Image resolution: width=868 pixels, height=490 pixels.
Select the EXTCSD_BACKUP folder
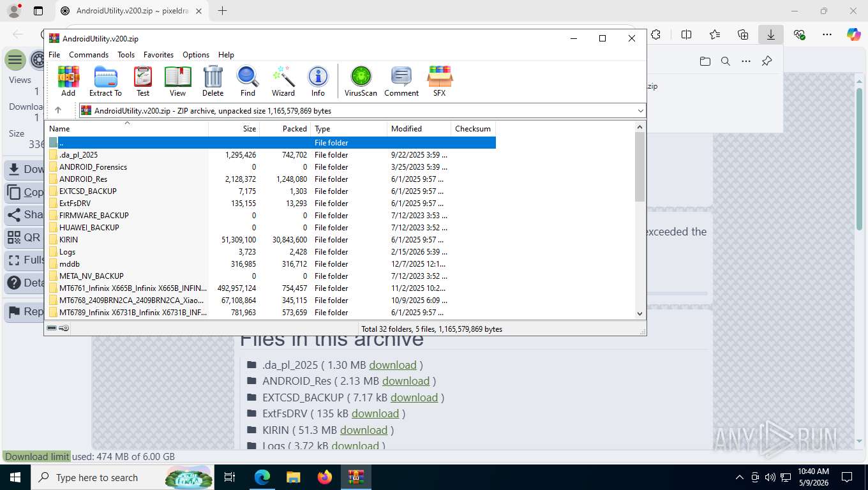271,191
